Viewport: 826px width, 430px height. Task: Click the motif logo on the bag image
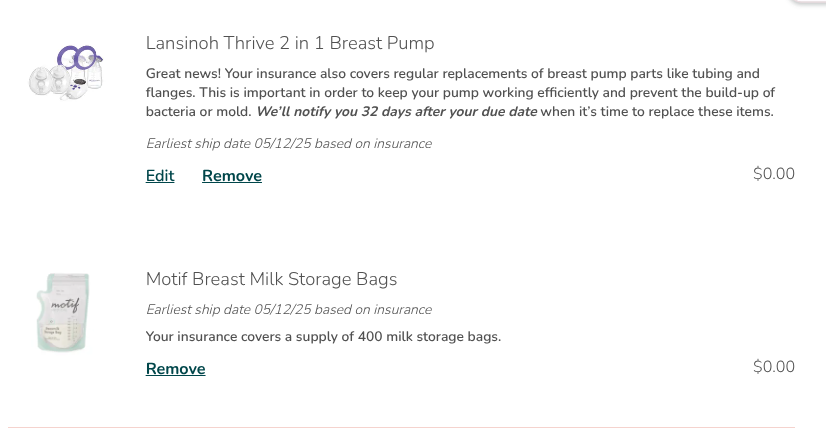(x=65, y=305)
